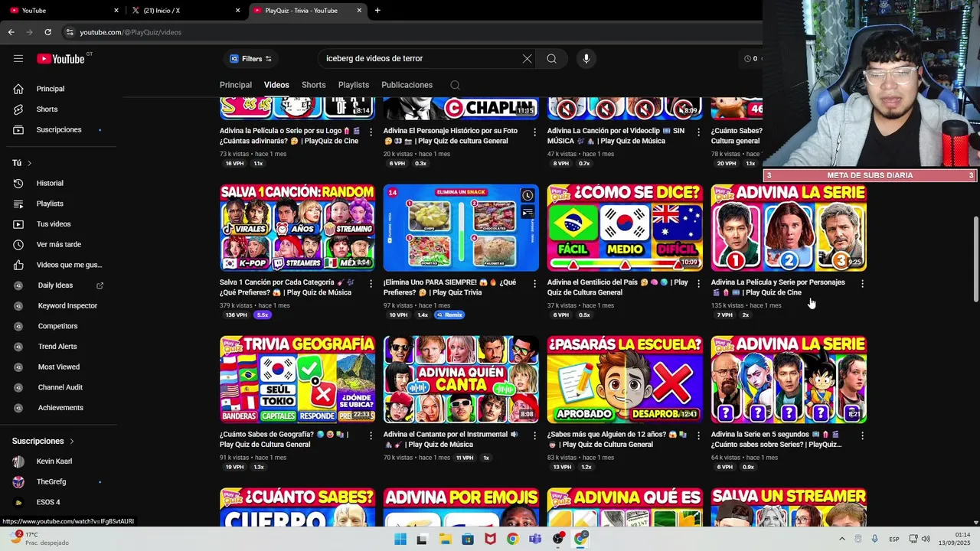Viewport: 980px width, 551px height.
Task: Show hidden system tray icons chevron
Action: pos(841,539)
